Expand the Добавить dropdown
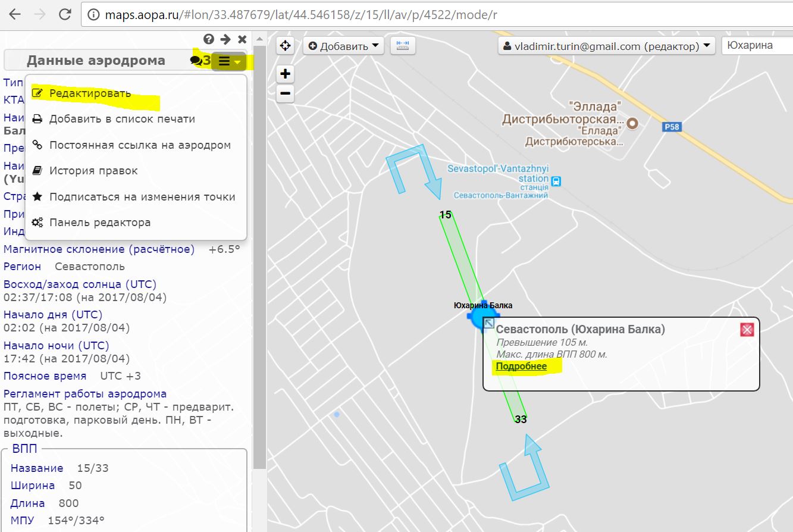Screen dimensions: 793x532 (343, 46)
